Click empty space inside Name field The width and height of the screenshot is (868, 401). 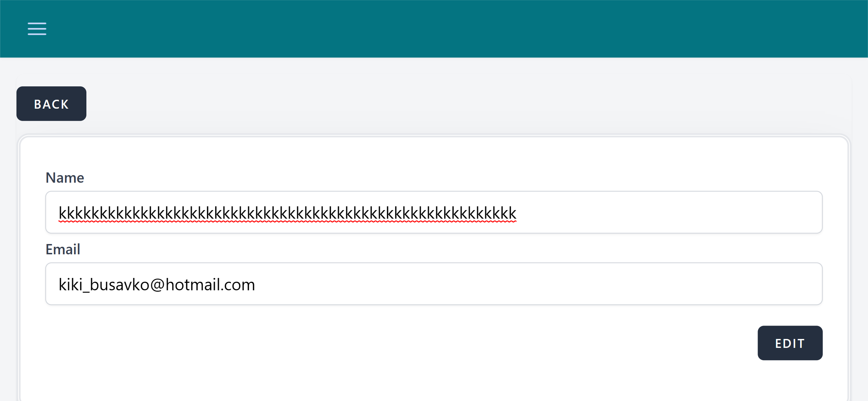coord(668,212)
